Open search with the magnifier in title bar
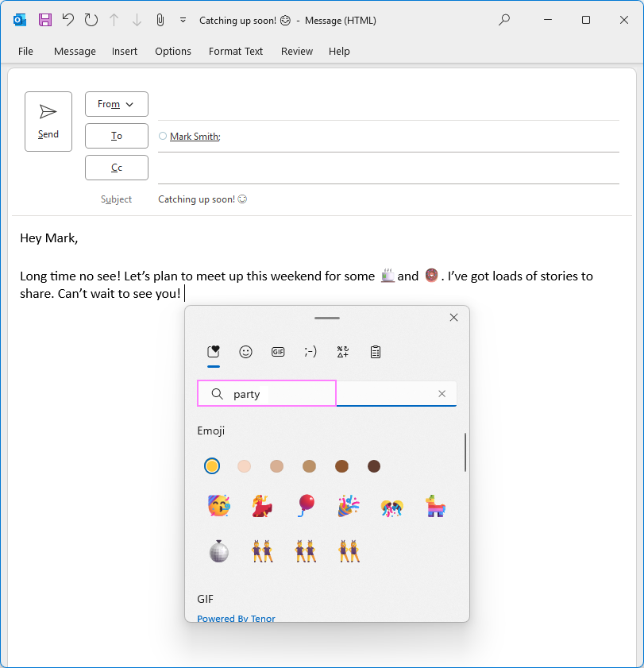Screen dimensions: 644x668 (x=504, y=20)
